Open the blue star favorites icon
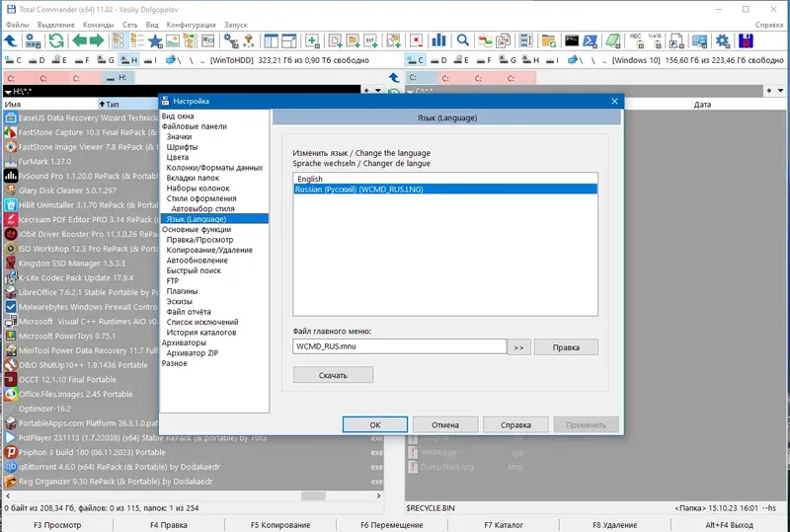This screenshot has height=532, width=790. click(x=155, y=40)
